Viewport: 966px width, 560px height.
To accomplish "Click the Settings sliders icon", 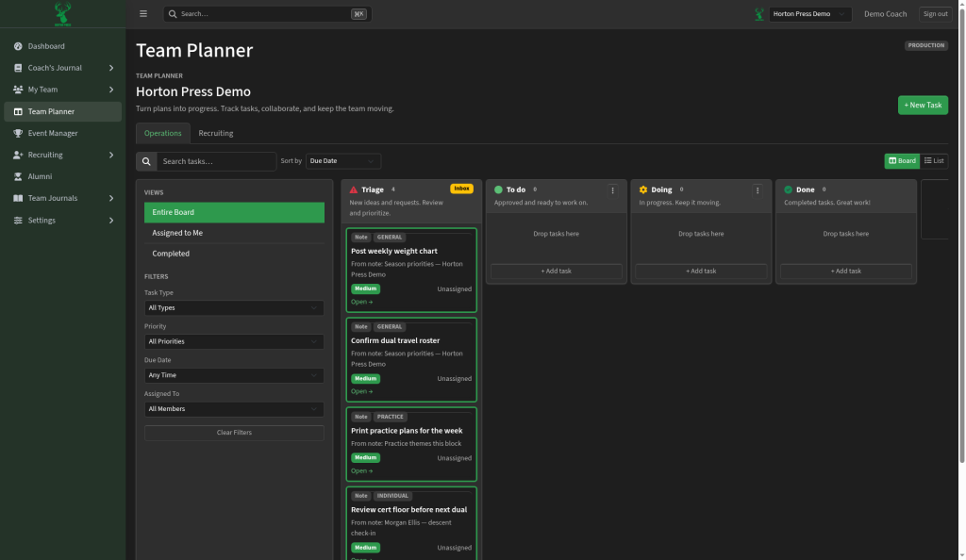I will point(18,220).
